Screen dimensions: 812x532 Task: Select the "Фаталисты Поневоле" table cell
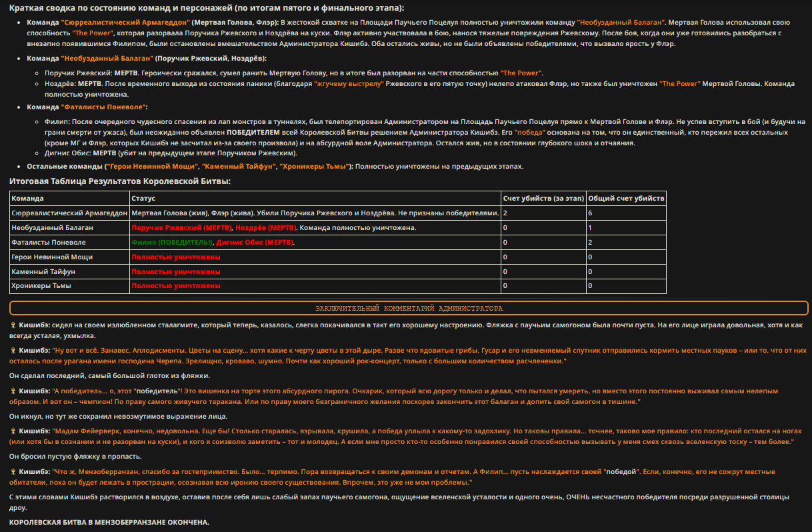[x=69, y=242]
